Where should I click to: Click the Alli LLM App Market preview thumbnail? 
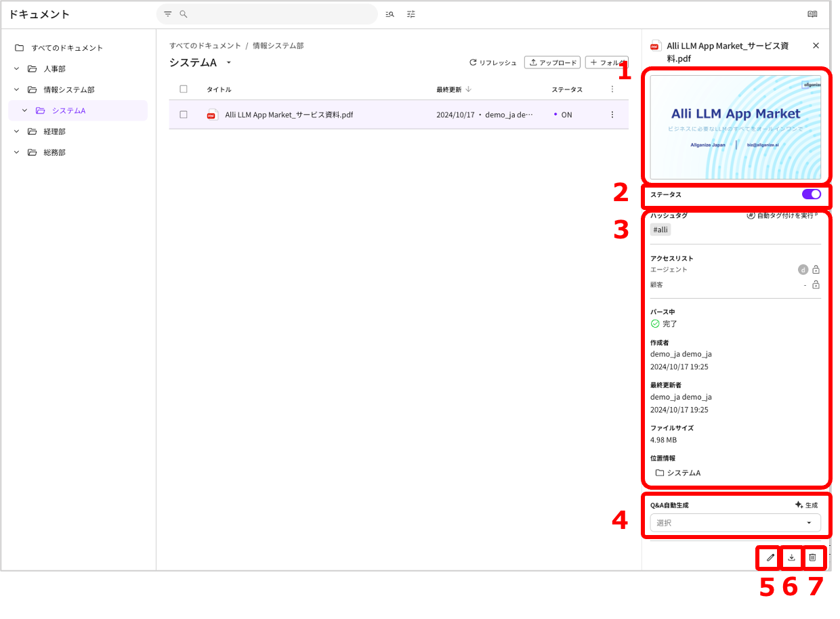coord(735,127)
